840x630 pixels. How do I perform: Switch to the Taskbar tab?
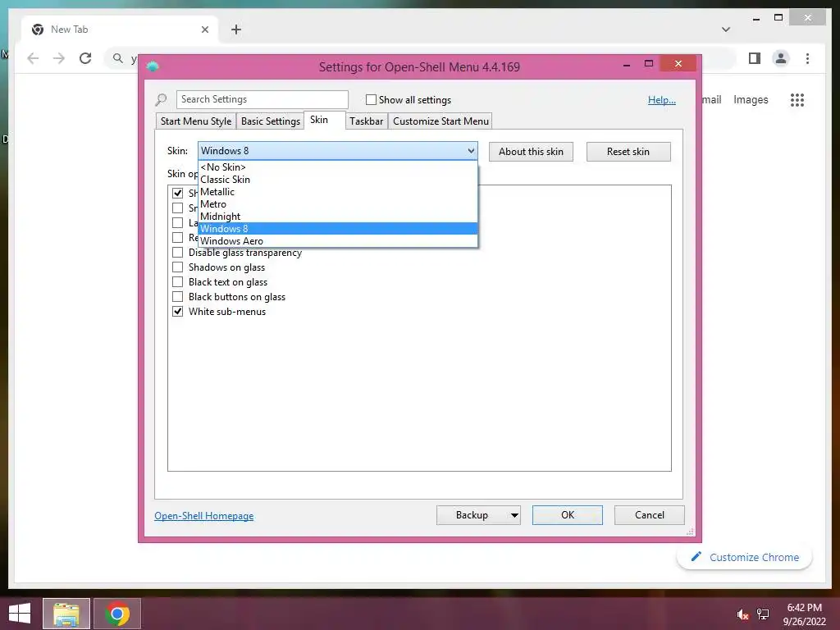pyautogui.click(x=367, y=121)
